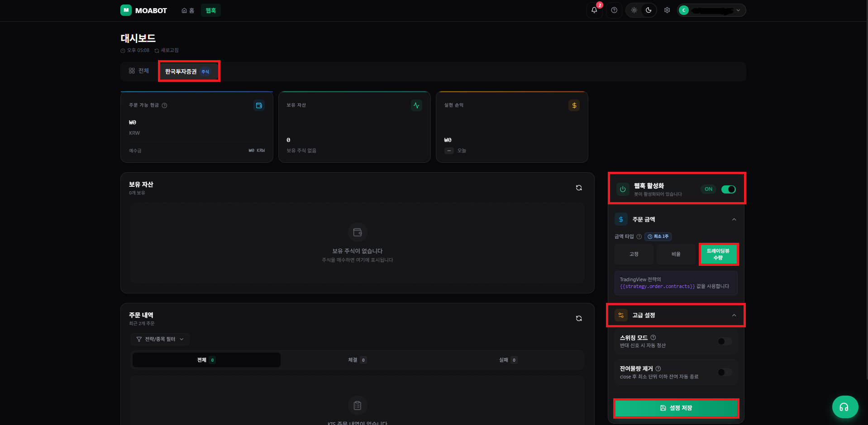868x425 pixels.
Task: Open the 전략/종목 필터 dropdown
Action: 160,339
